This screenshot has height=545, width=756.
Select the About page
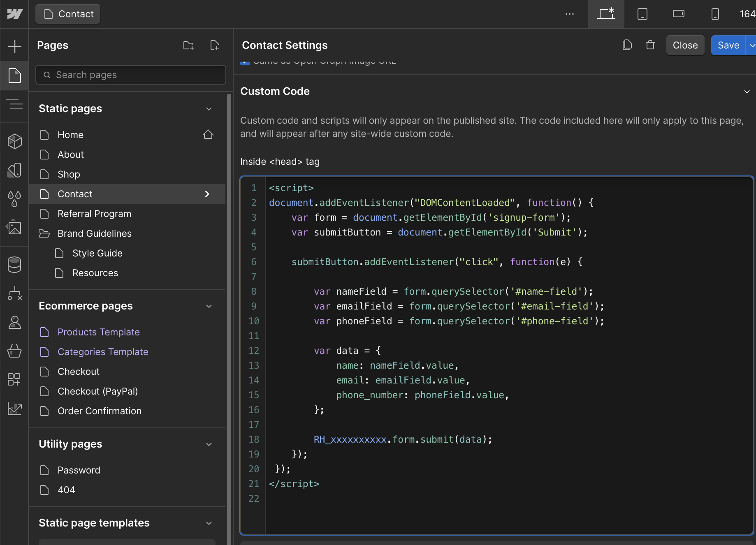point(127,155)
